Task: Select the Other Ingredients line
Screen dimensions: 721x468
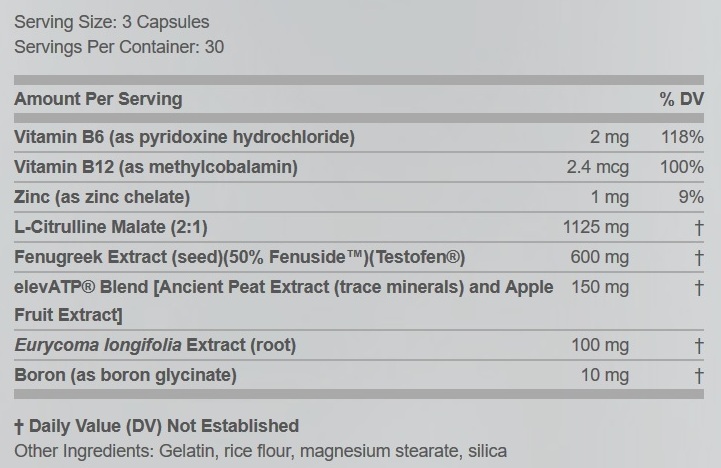Action: pos(260,451)
